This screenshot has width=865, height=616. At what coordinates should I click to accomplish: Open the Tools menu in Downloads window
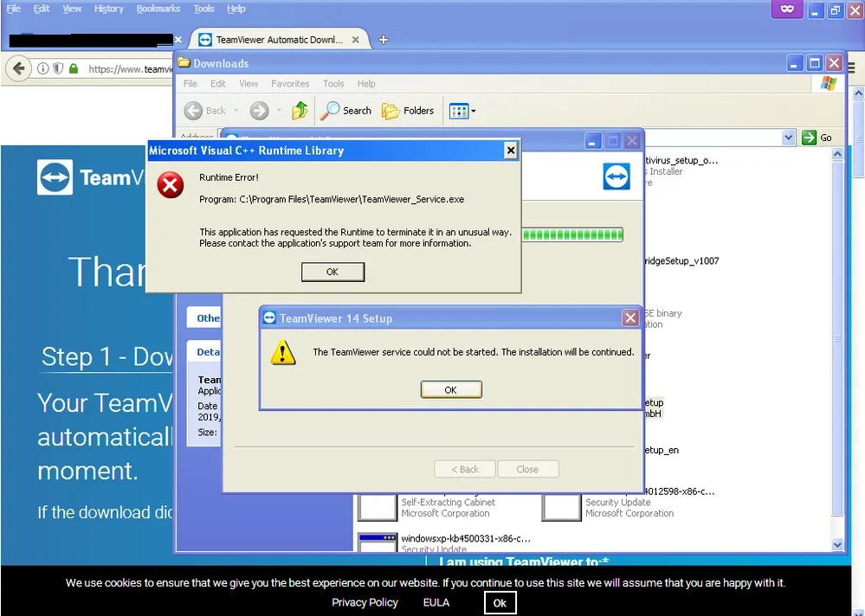coord(333,84)
